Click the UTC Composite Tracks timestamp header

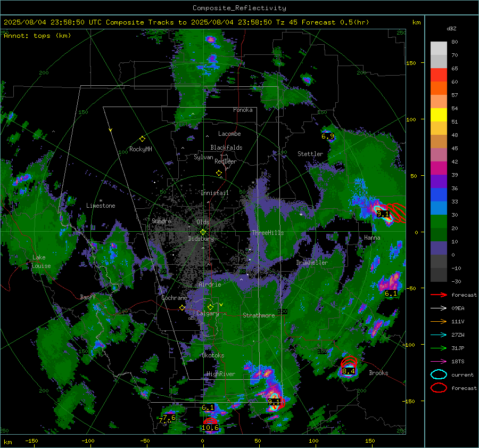186,22
